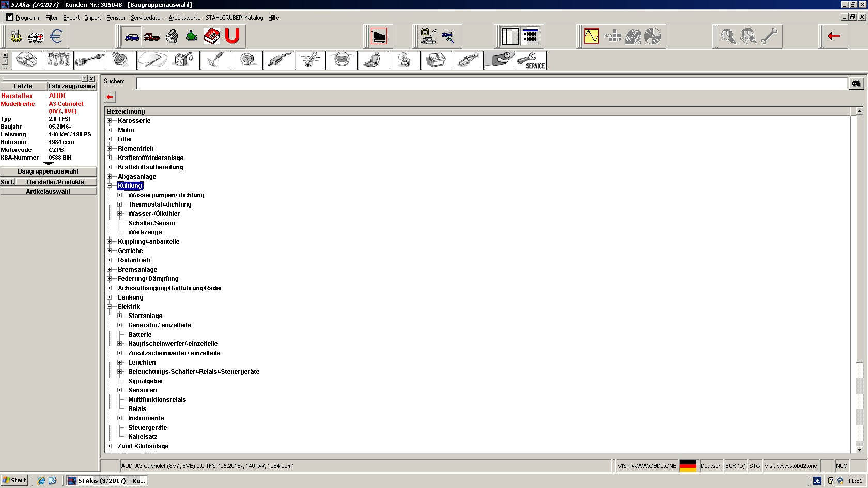Image resolution: width=868 pixels, height=488 pixels.
Task: Click the Hersteller/Produkte button
Action: point(56,182)
